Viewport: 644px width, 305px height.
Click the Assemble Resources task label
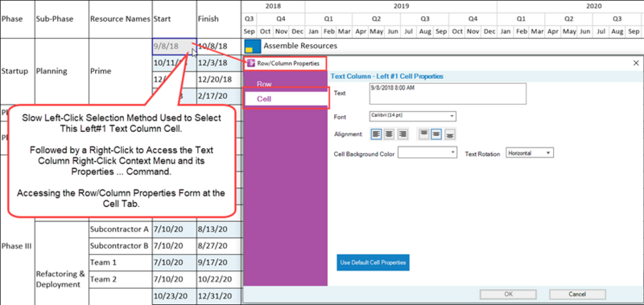pos(300,46)
